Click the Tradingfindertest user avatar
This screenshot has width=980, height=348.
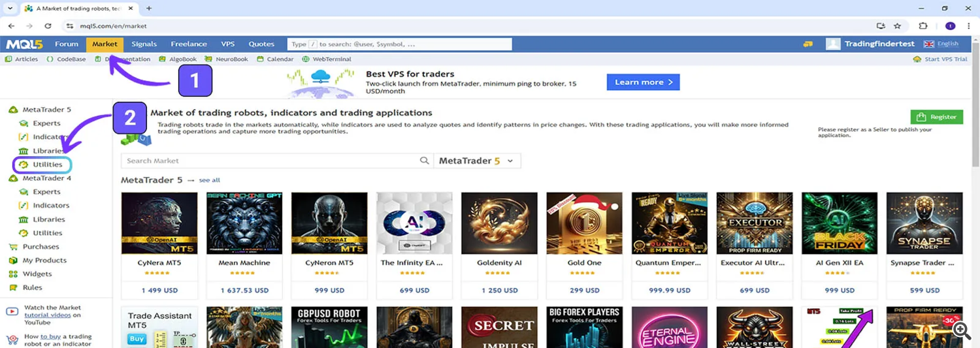coord(833,44)
